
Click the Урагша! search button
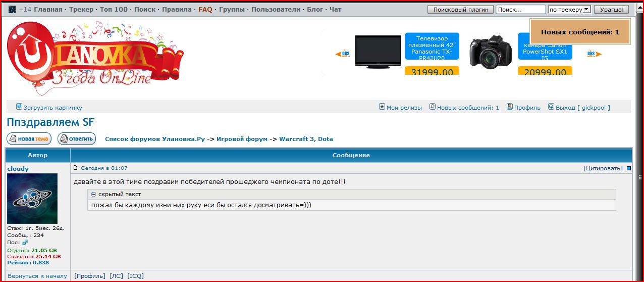(611, 10)
